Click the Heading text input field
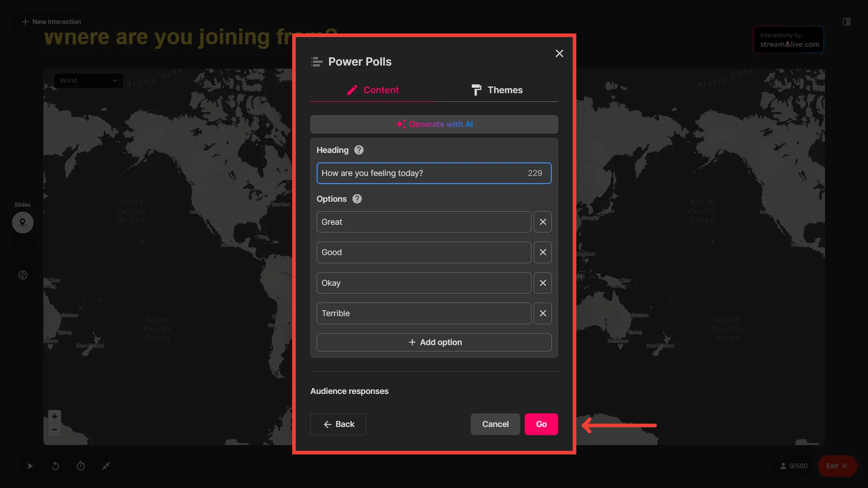This screenshot has width=868, height=488. coord(421,173)
